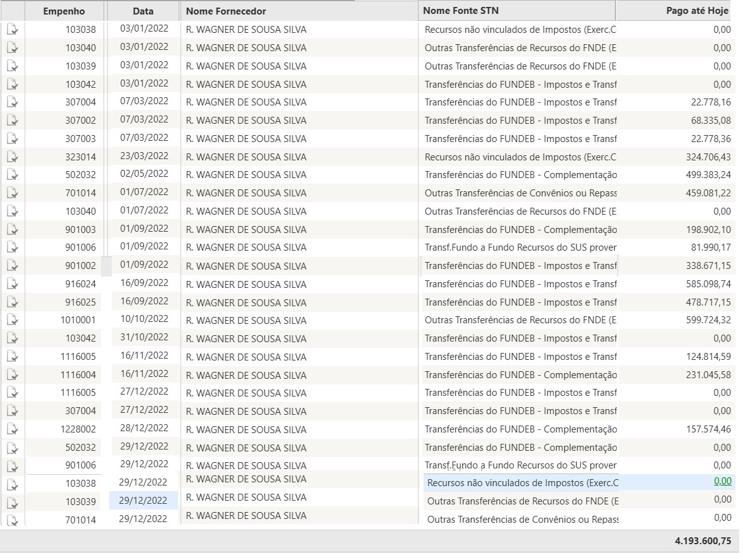Select the highlighted 29/12/2022 date cell
Screen dimensions: 743x560
tap(144, 500)
